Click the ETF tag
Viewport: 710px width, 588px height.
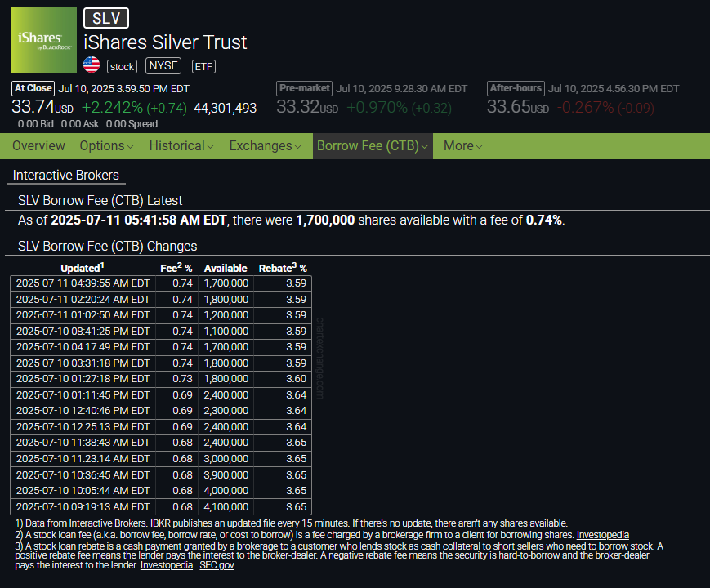click(x=203, y=66)
